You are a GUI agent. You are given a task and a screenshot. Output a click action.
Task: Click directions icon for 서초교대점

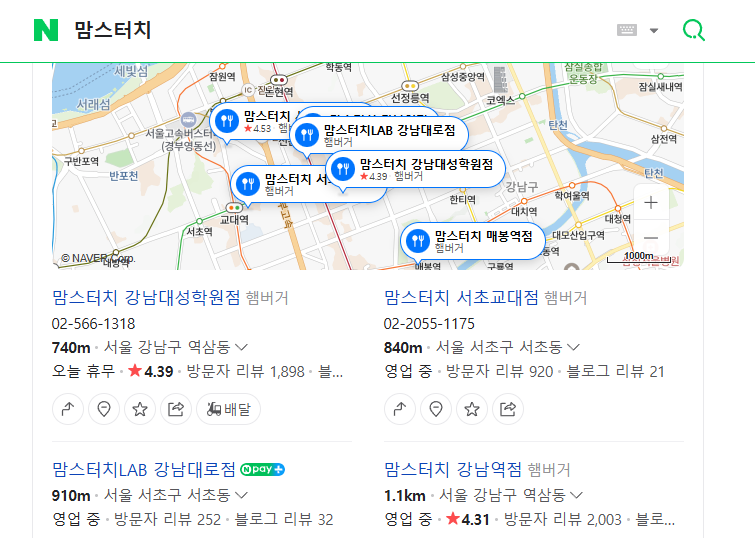pyautogui.click(x=400, y=409)
